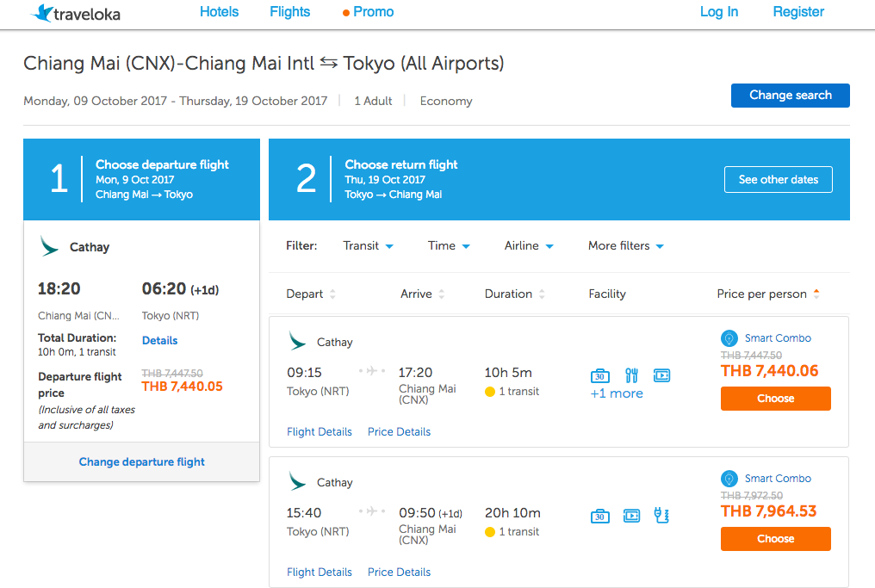Open Flight Details for the 09:15 flight

320,432
